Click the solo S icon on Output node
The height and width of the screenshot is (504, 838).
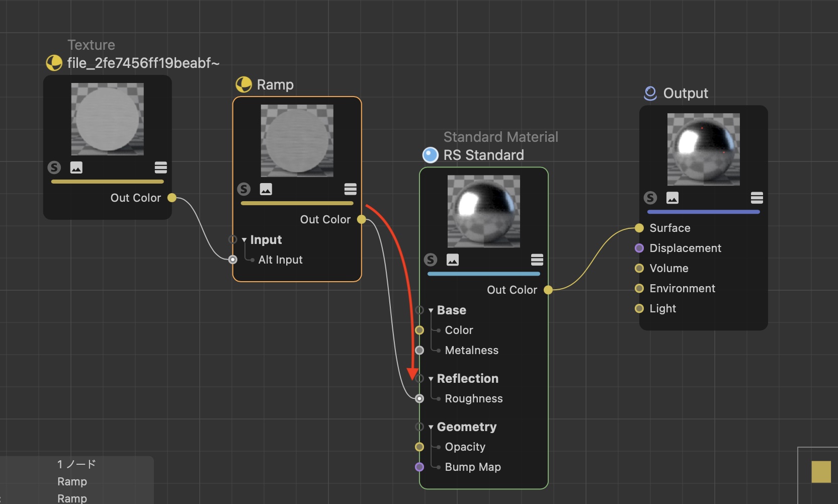(x=650, y=198)
